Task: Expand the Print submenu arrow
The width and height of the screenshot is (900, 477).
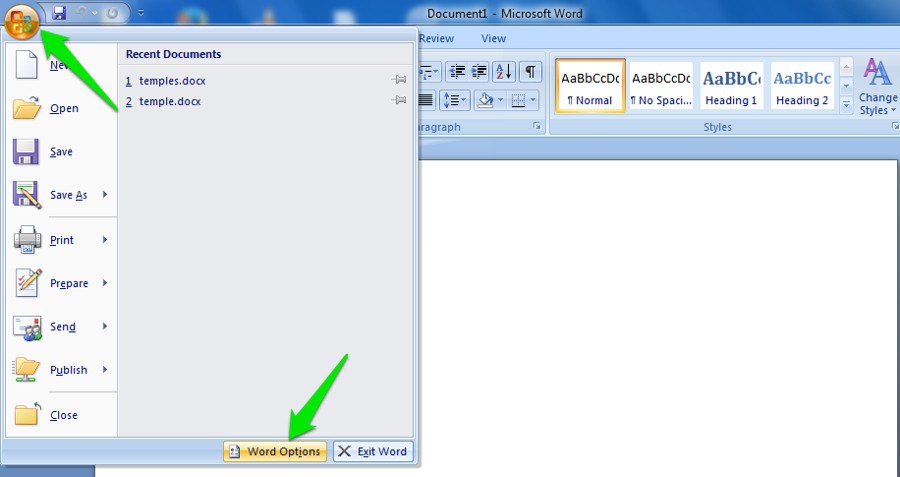Action: click(105, 239)
